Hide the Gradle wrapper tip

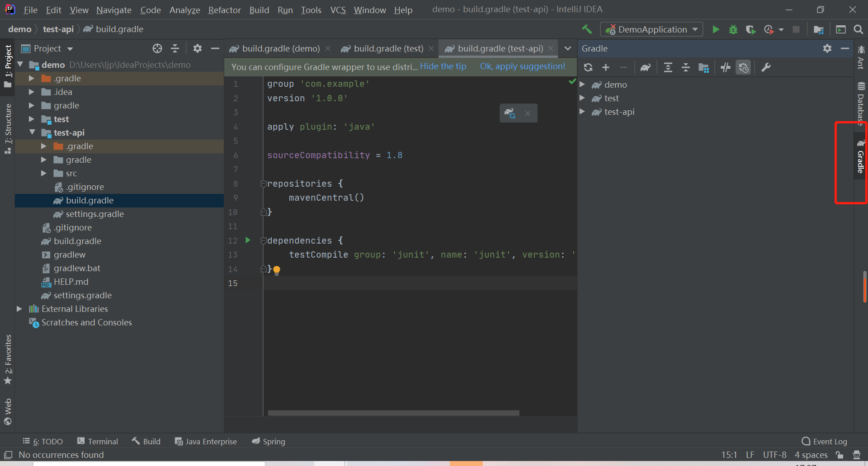443,66
